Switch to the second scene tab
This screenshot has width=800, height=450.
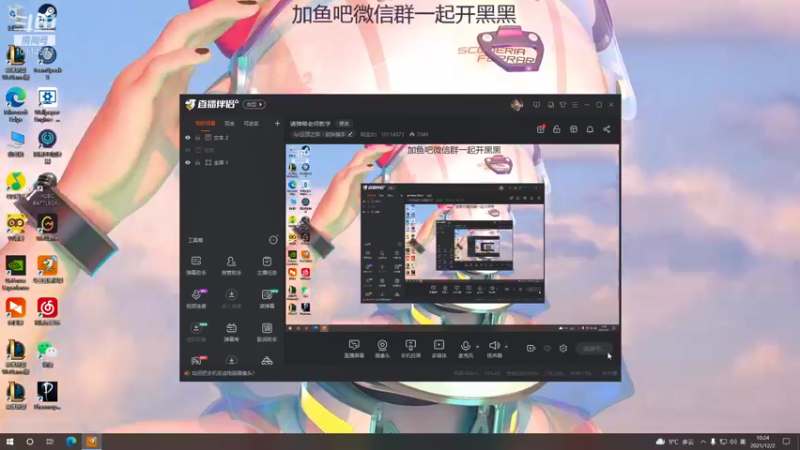pos(230,123)
